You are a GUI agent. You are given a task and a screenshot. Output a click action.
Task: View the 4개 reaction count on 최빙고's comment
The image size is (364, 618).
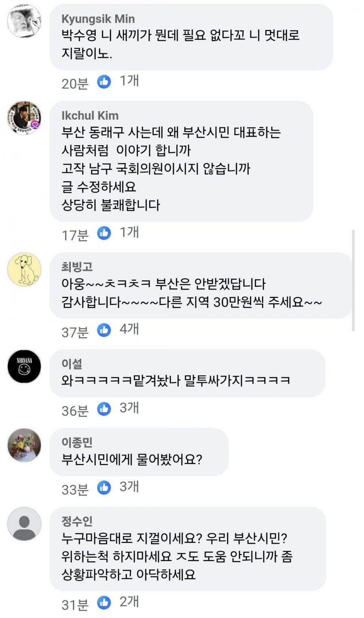pyautogui.click(x=129, y=330)
